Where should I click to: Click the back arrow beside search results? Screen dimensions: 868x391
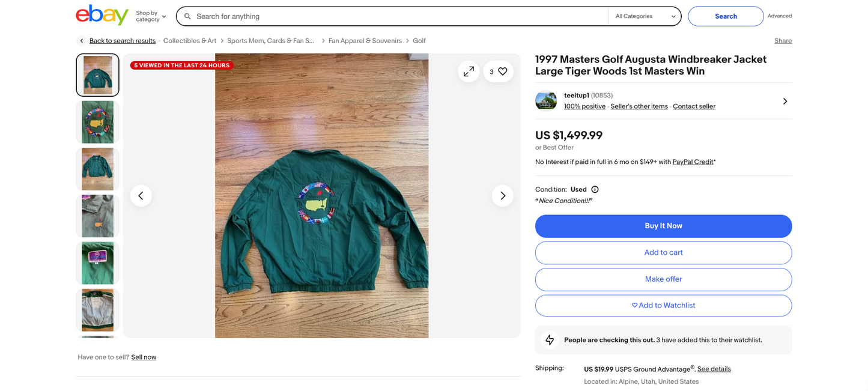coord(82,41)
